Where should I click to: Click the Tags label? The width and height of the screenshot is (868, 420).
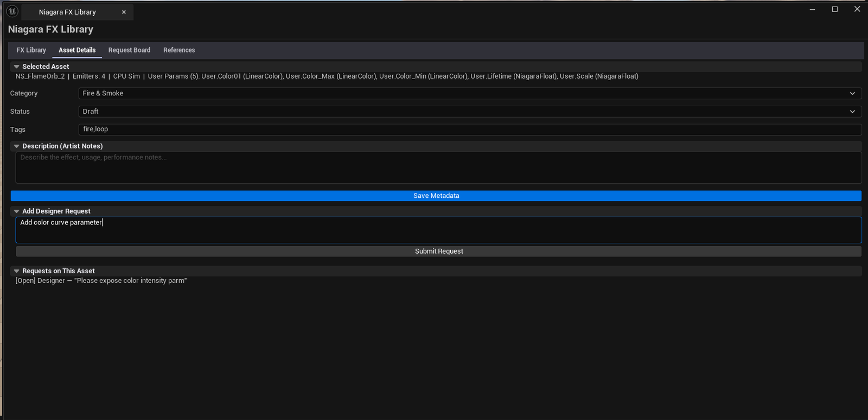18,130
